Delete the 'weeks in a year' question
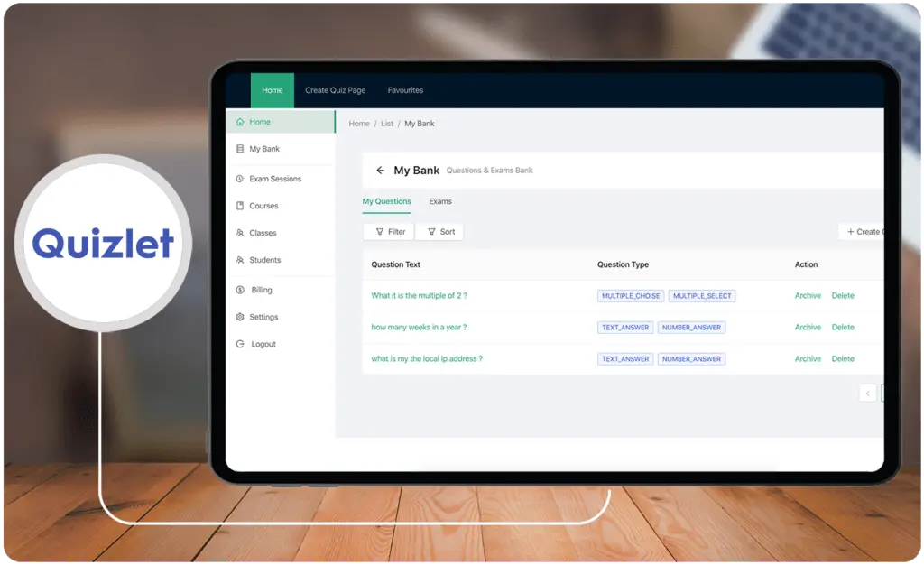This screenshot has width=924, height=565. (x=843, y=327)
